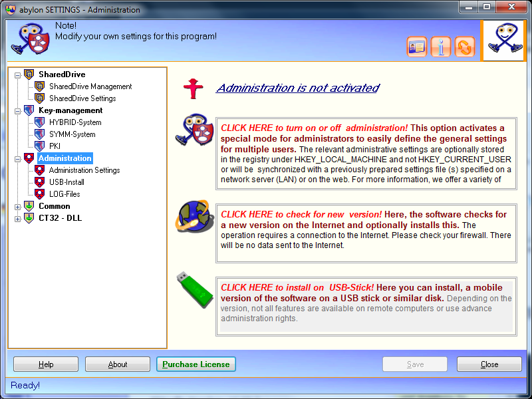Open the blue info icon button

pyautogui.click(x=441, y=47)
